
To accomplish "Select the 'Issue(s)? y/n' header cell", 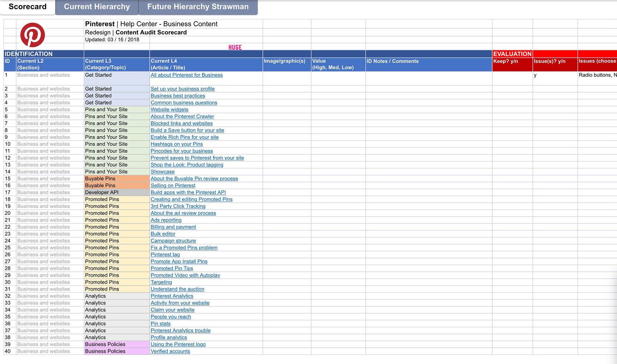I will coord(555,64).
